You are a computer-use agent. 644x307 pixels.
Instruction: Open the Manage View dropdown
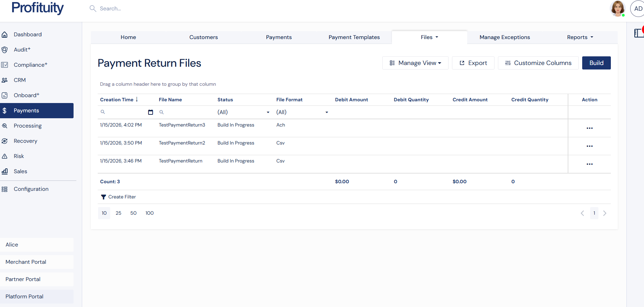point(415,63)
